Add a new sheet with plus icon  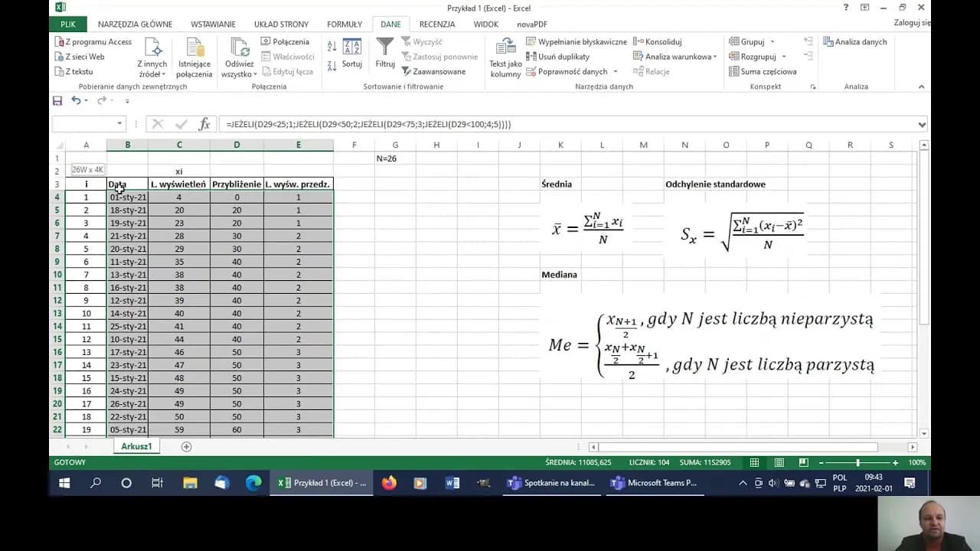186,446
